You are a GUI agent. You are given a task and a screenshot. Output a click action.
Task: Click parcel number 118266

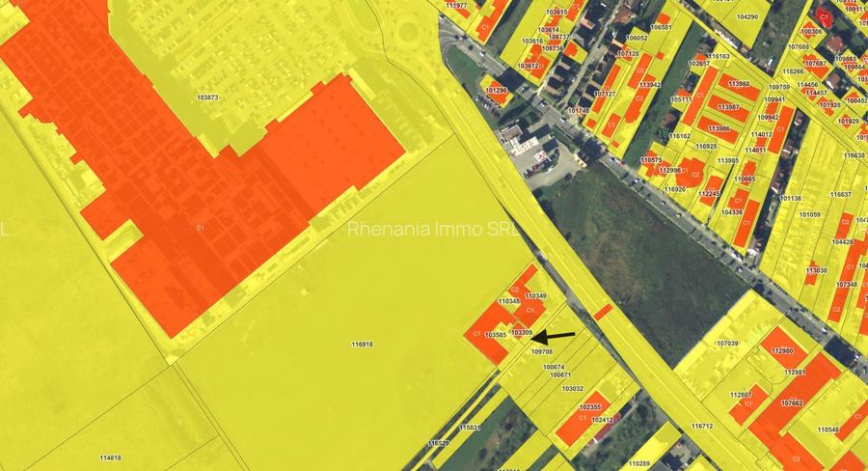(x=793, y=71)
